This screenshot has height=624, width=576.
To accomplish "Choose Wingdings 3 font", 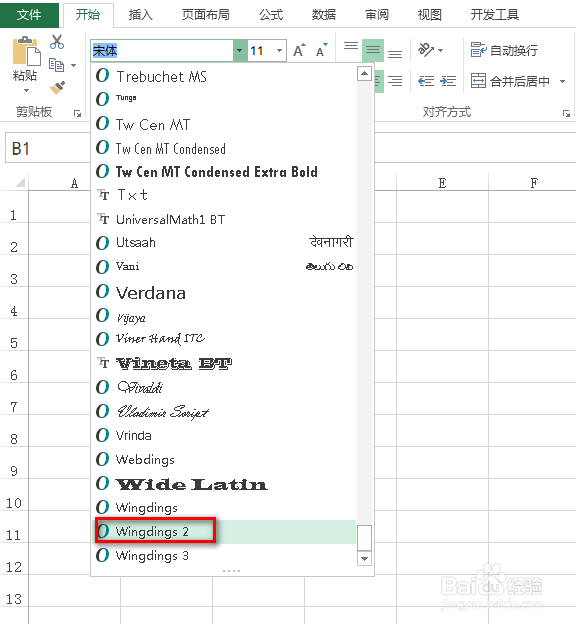I will click(225, 556).
